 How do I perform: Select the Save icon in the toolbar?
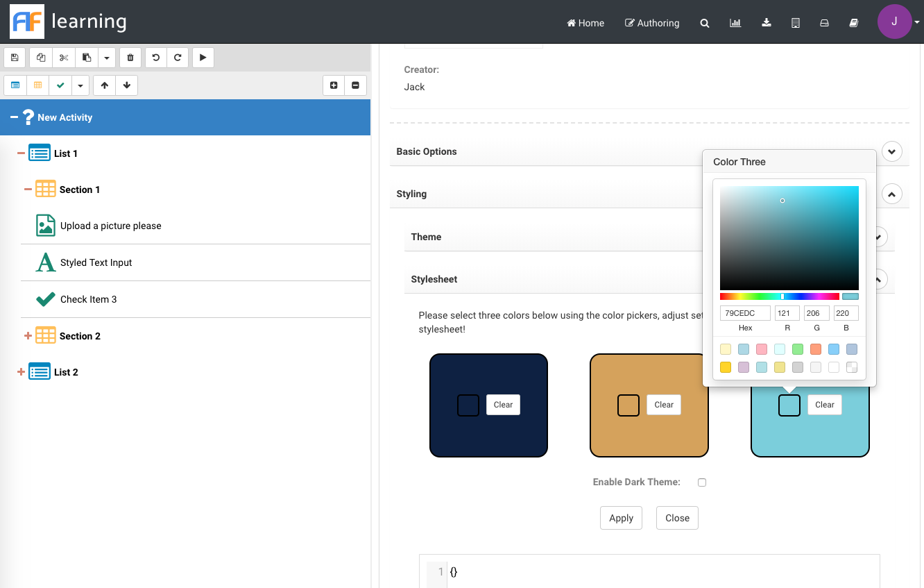click(15, 58)
